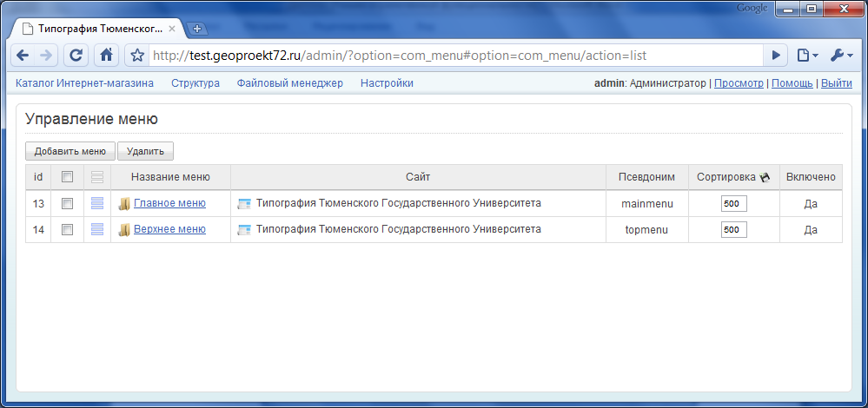Check the box for row id 14
The image size is (868, 408).
tap(67, 229)
